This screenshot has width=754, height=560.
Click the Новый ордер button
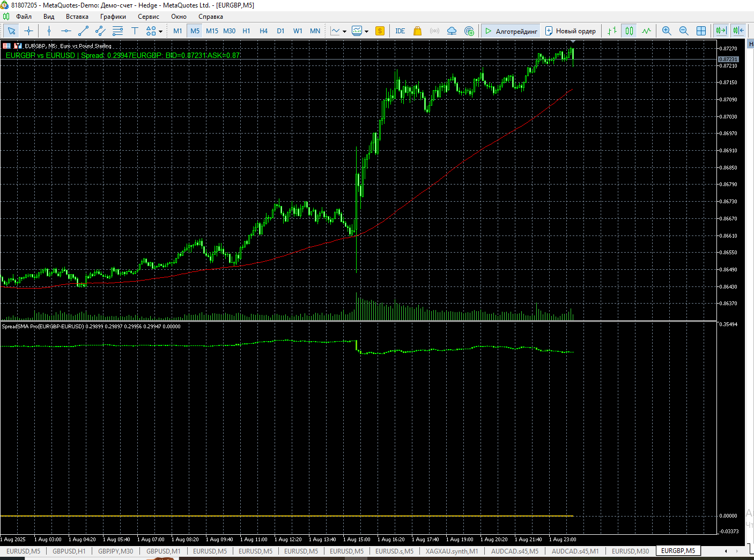coord(571,31)
